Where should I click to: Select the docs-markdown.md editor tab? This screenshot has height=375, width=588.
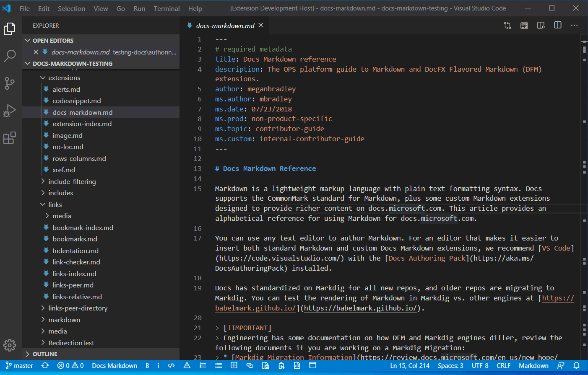225,26
